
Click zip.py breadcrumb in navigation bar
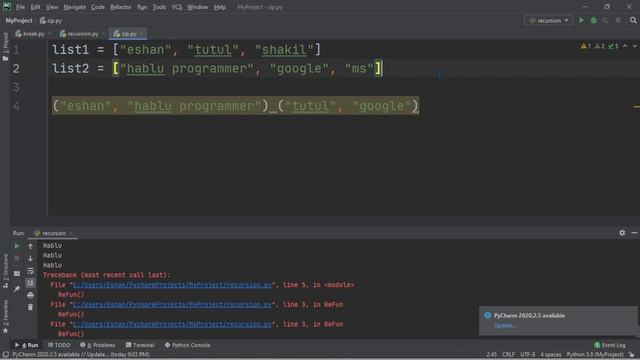51,20
